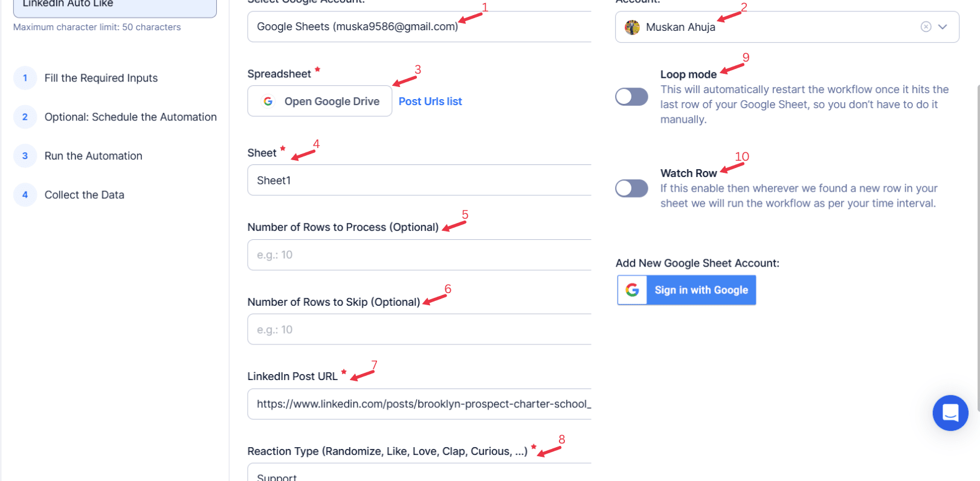Viewport: 980px width, 481px height.
Task: Clear the Muskan Ahuja account selection
Action: click(x=926, y=27)
